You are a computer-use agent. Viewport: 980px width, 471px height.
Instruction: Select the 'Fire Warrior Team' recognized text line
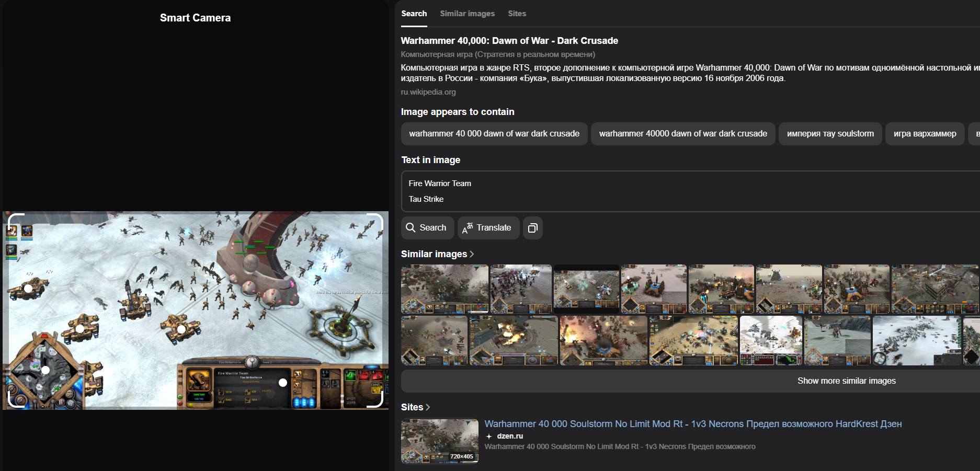440,183
